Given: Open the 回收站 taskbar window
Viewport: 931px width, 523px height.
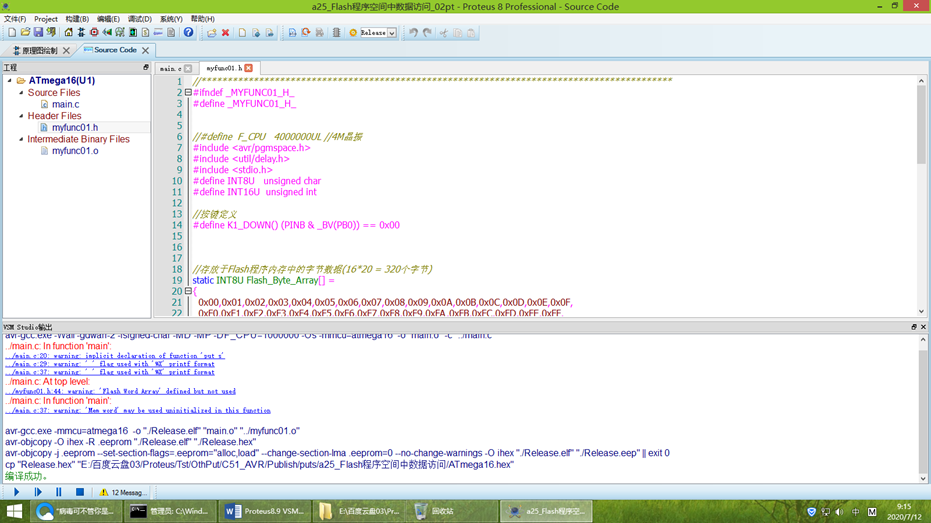Looking at the screenshot, I should pyautogui.click(x=452, y=511).
